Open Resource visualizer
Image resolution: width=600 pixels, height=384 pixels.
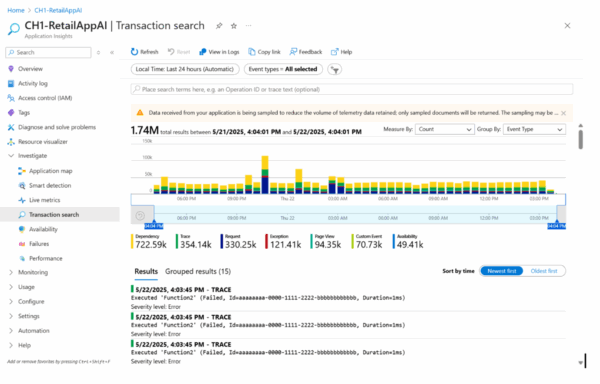42,142
